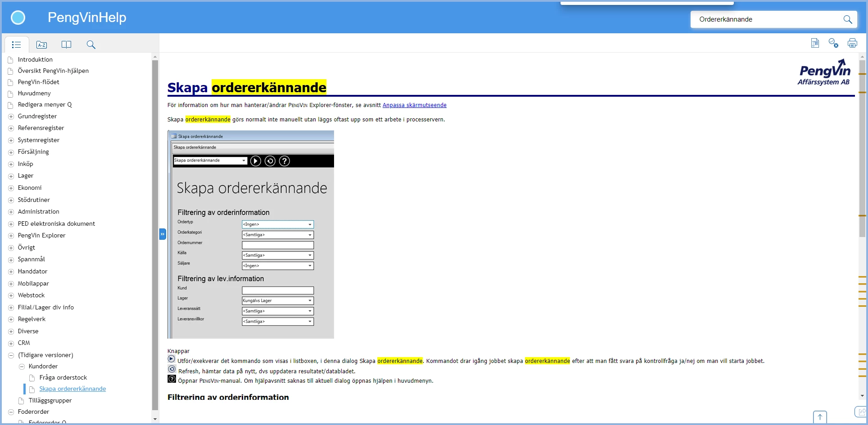Open the PengVin-flödet page
The height and width of the screenshot is (425, 868).
coord(38,82)
